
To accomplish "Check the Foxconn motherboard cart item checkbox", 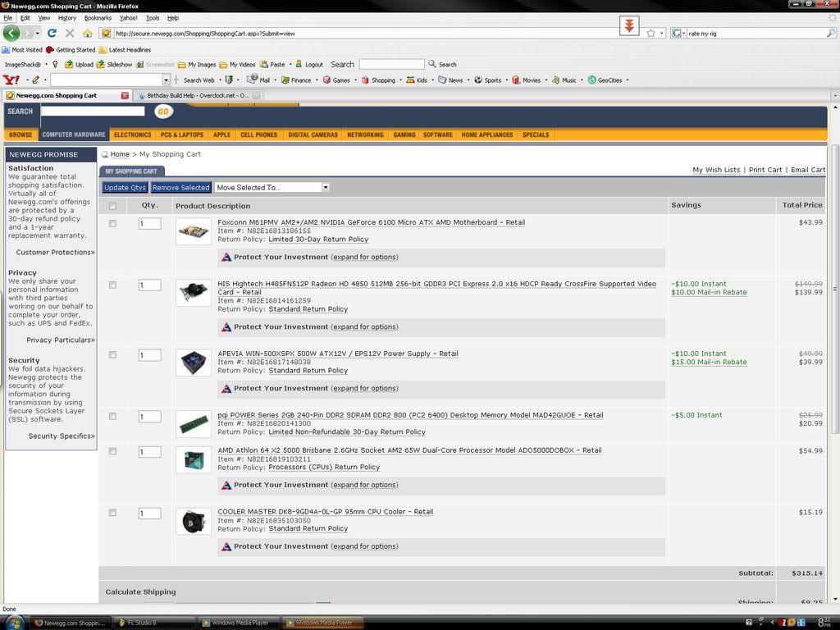I will [x=112, y=223].
